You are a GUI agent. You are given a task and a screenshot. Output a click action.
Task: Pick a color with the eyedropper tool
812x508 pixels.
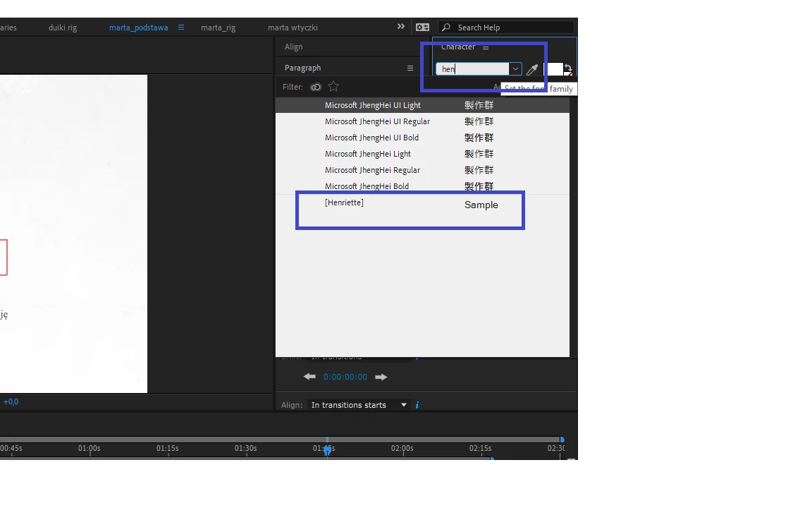pyautogui.click(x=532, y=69)
